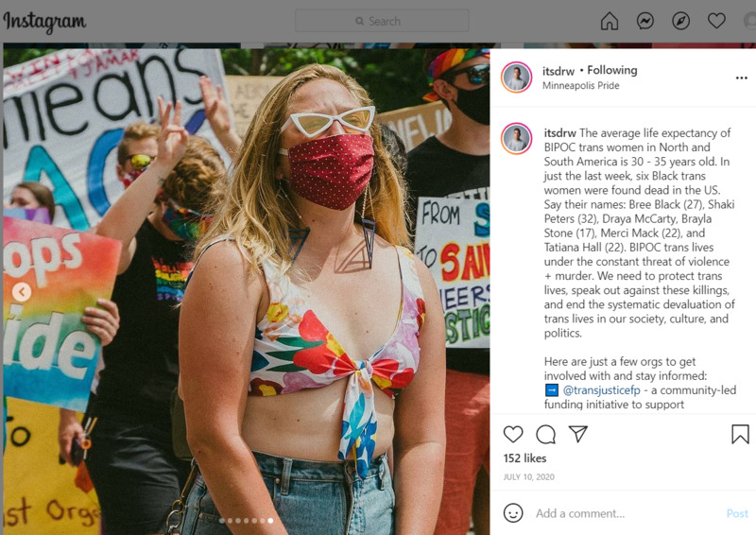The width and height of the screenshot is (756, 535).
Task: Open emoji picker smiley icon
Action: [x=513, y=513]
